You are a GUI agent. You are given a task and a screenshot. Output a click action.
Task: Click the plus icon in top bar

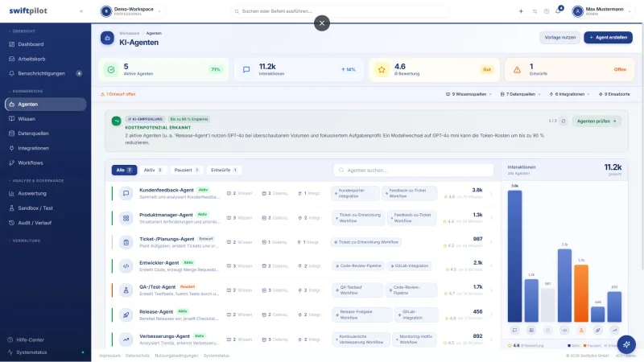click(x=521, y=11)
